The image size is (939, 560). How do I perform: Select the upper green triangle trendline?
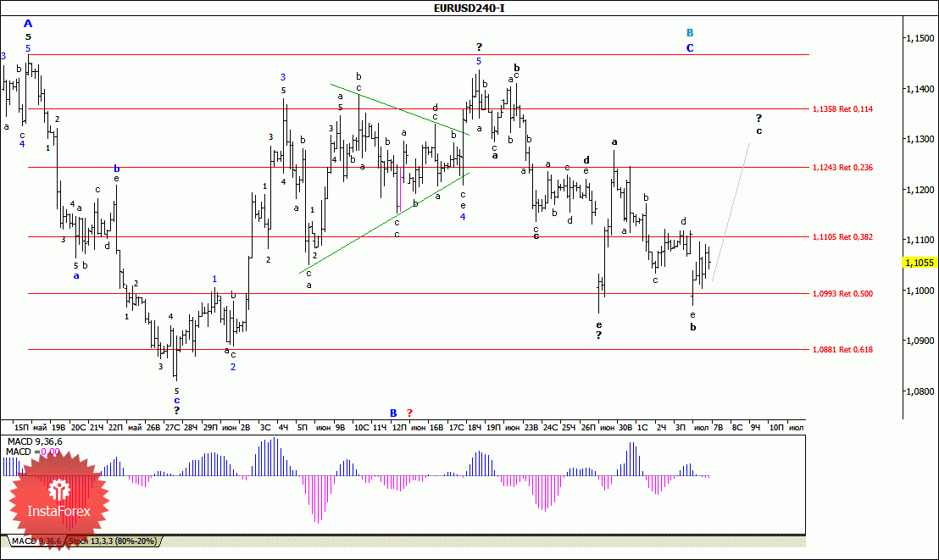point(398,108)
